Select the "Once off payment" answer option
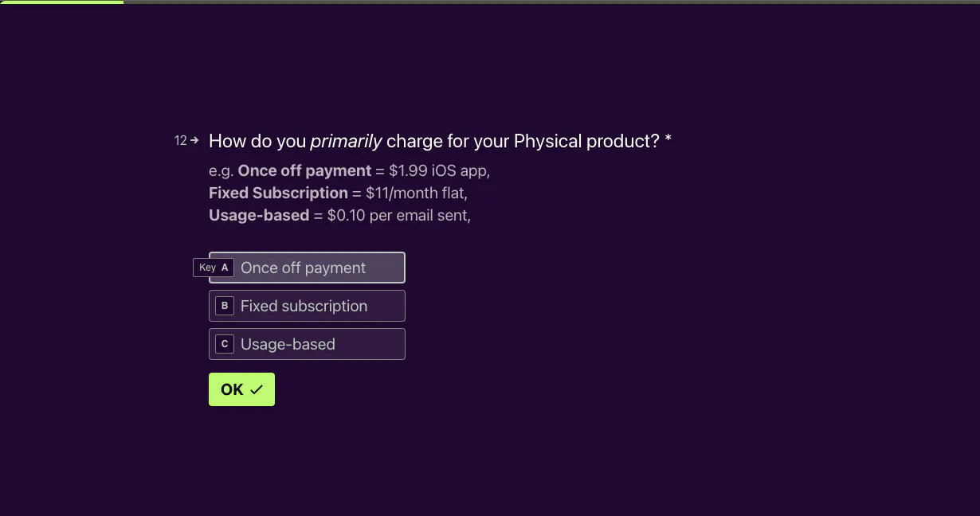The width and height of the screenshot is (980, 516). (307, 268)
